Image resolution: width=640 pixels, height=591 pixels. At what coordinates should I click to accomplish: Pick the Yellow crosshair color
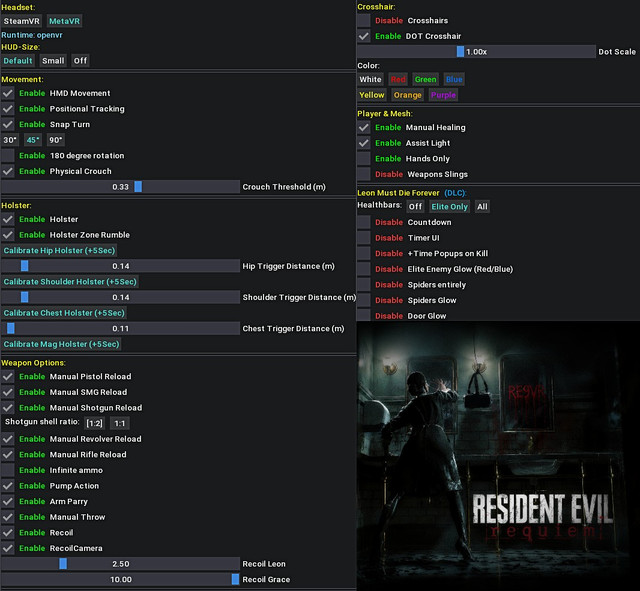[371, 95]
